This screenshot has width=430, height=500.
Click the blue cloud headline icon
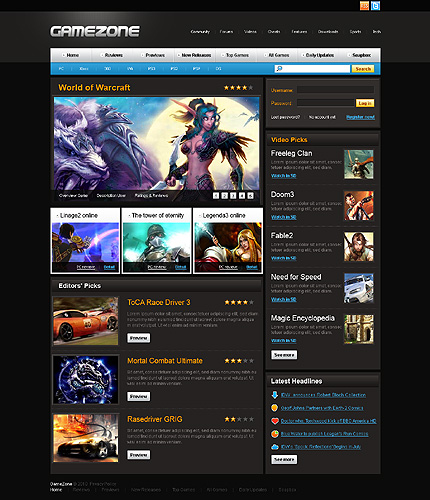coord(274,447)
